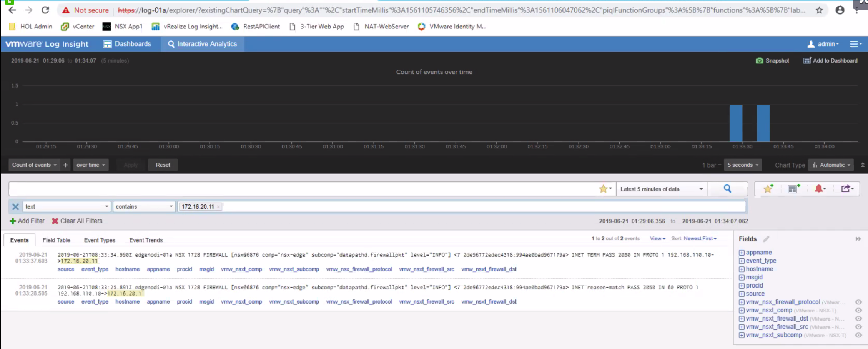Open the 'Latest 5 minutes of data' dropdown
Screen dimensions: 868x349
[x=661, y=189]
